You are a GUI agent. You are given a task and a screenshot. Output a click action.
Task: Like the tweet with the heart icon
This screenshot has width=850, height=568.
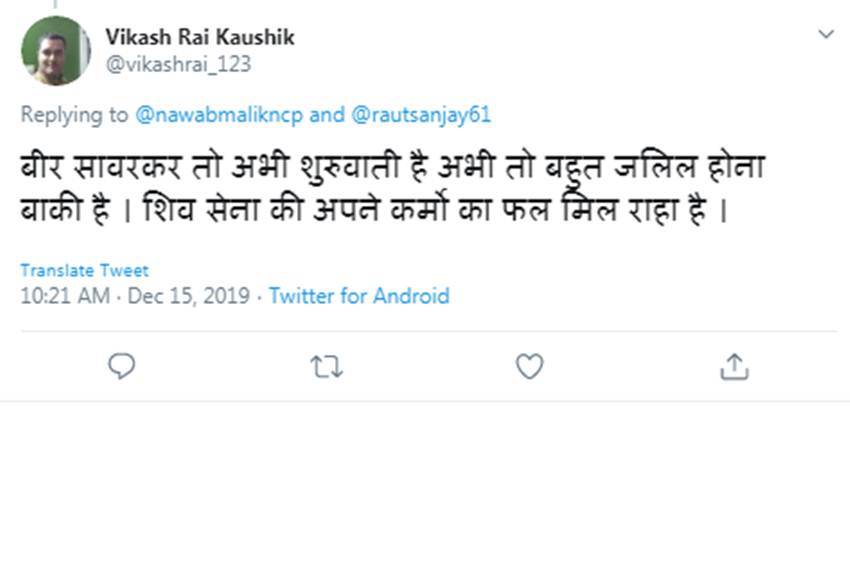tap(529, 367)
